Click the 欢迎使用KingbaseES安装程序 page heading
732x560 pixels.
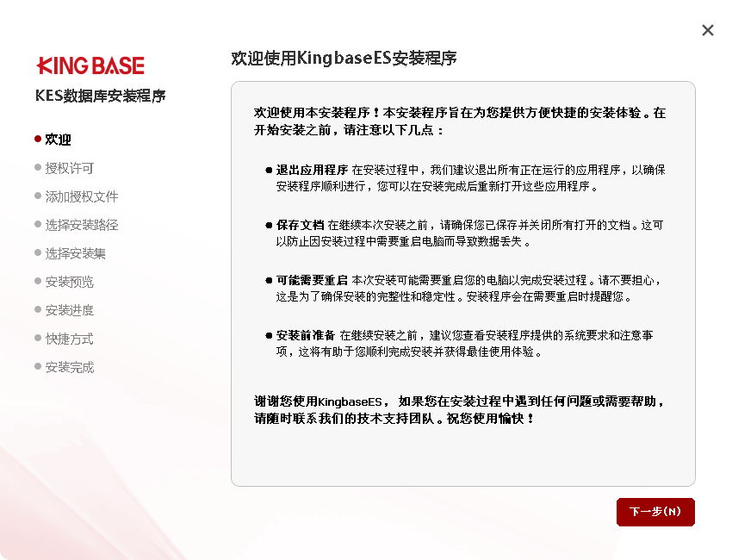[x=344, y=59]
